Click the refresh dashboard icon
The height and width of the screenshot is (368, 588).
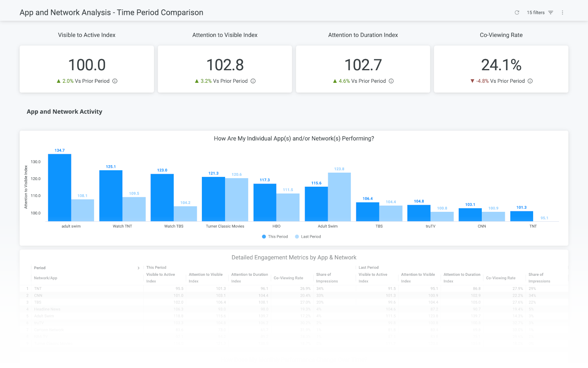pos(517,13)
